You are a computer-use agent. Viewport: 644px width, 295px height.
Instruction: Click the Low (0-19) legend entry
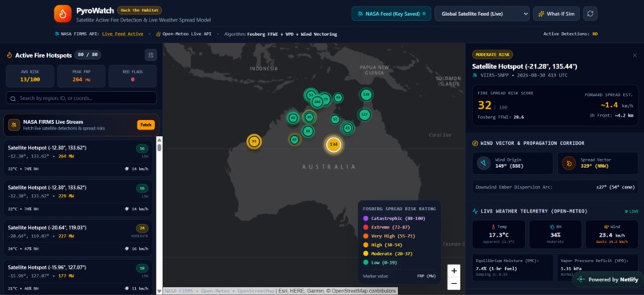pos(380,262)
